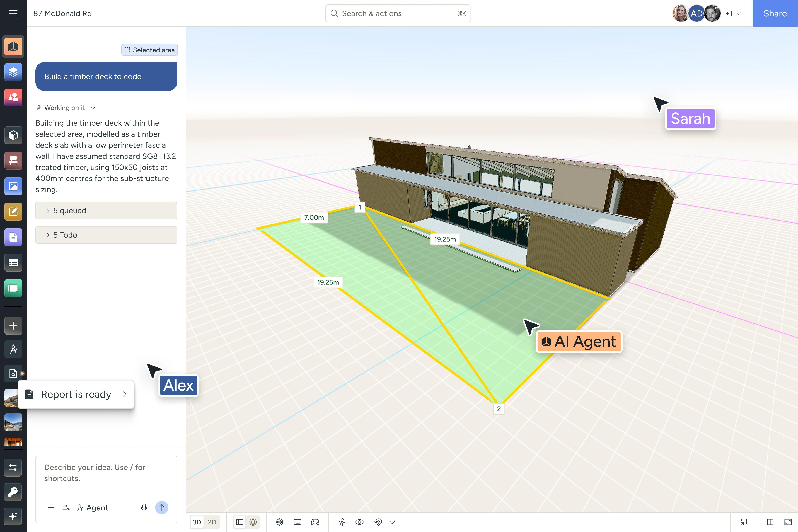This screenshot has height=532, width=798.
Task: Click the walking person mode icon
Action: click(342, 522)
